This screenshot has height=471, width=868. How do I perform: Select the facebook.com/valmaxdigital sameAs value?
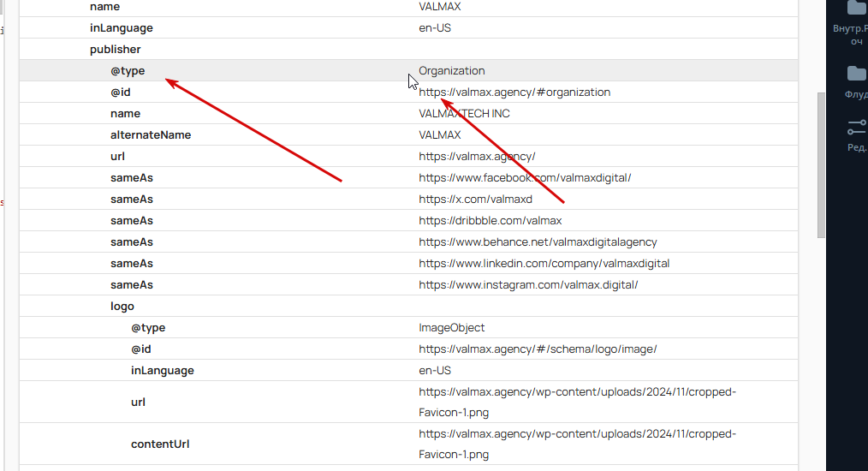click(x=525, y=178)
